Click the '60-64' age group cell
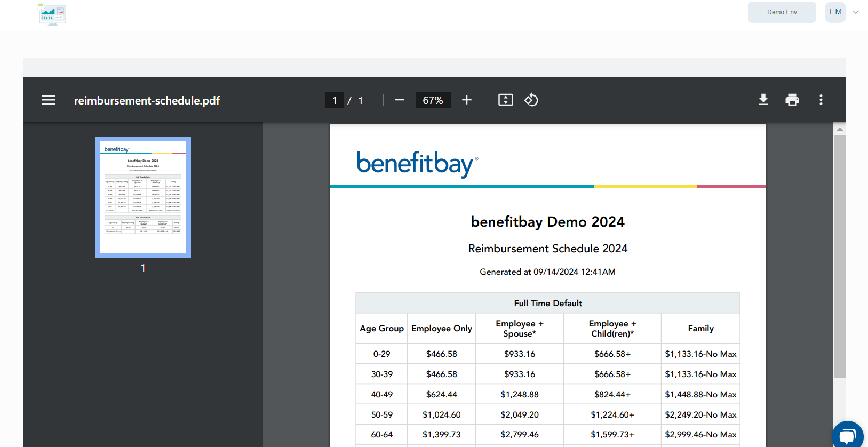868x447 pixels. (x=381, y=435)
